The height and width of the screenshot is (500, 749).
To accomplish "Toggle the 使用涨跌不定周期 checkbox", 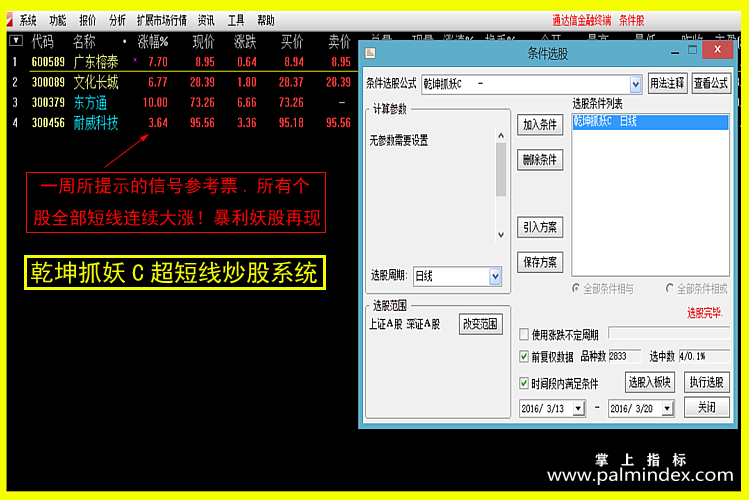I will (524, 334).
